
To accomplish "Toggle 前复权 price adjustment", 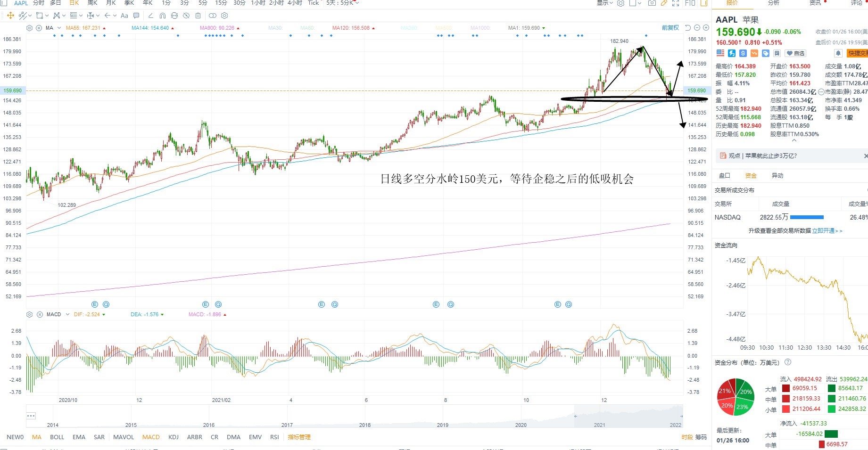I will click(x=670, y=28).
